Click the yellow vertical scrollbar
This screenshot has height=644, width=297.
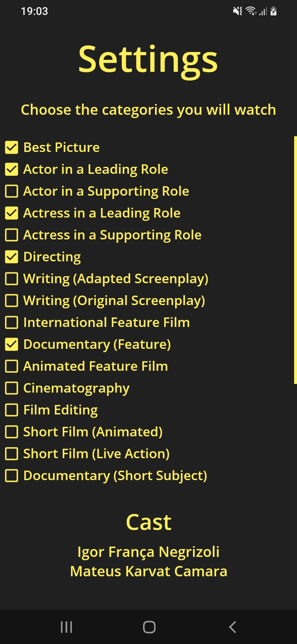295,260
